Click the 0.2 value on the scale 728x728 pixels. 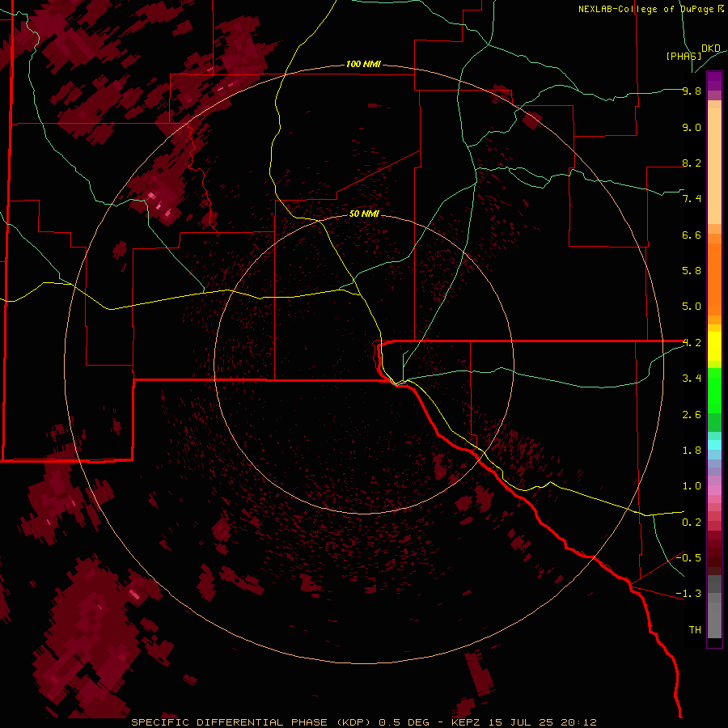click(692, 523)
